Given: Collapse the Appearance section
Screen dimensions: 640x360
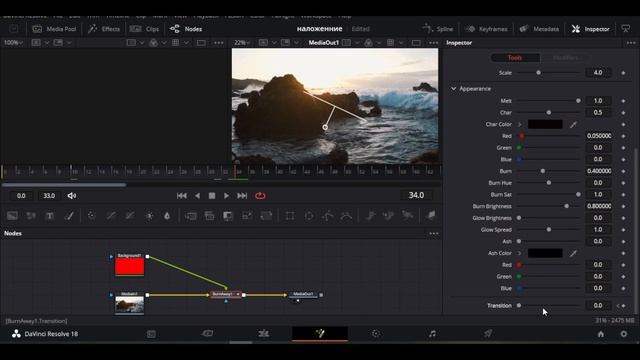Looking at the screenshot, I should click(x=453, y=89).
